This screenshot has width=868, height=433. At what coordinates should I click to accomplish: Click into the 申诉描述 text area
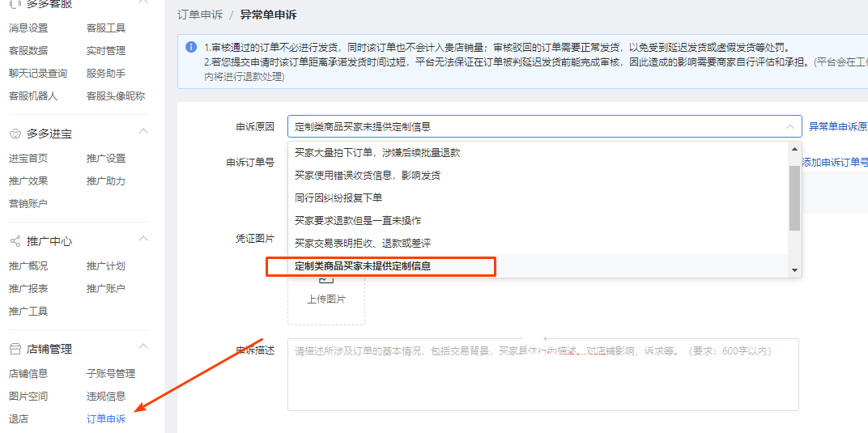[542, 374]
